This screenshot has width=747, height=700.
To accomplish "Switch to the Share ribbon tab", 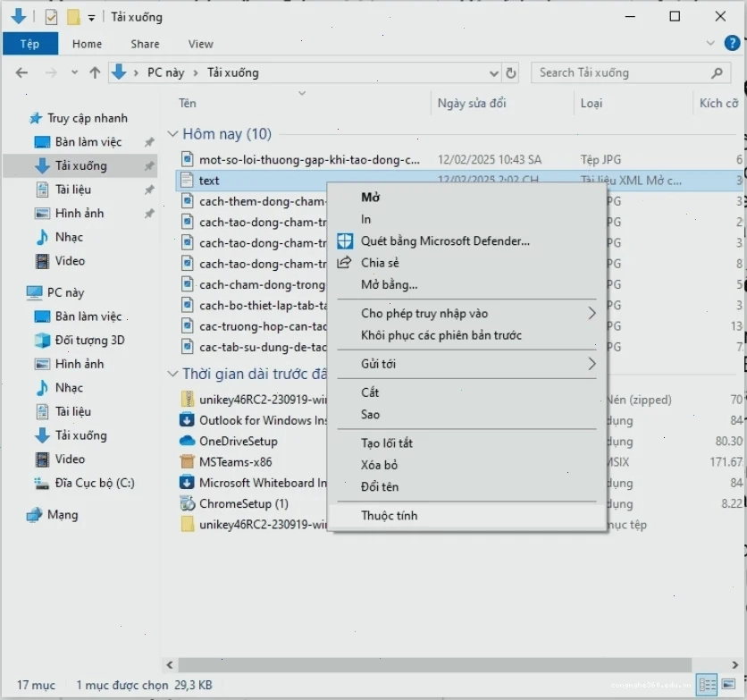I will tap(145, 44).
